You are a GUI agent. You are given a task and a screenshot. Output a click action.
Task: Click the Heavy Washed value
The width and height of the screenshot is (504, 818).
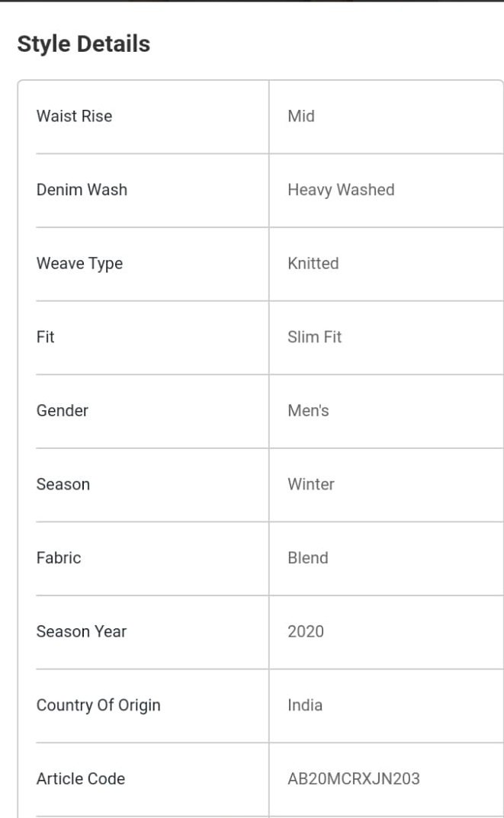342,190
